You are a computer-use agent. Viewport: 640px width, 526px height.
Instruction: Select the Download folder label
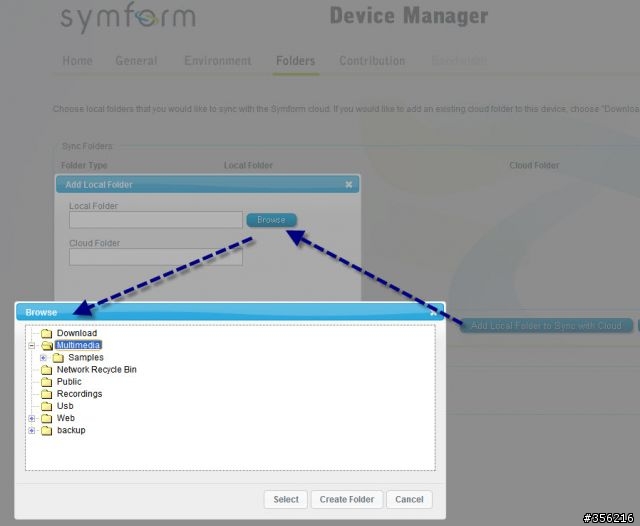pos(77,333)
